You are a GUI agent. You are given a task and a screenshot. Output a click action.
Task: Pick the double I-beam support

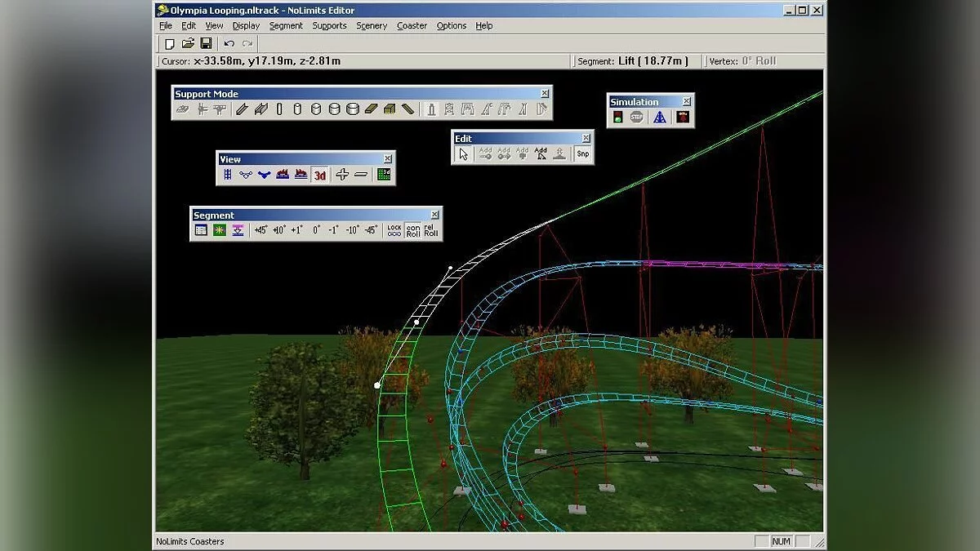pyautogui.click(x=261, y=109)
